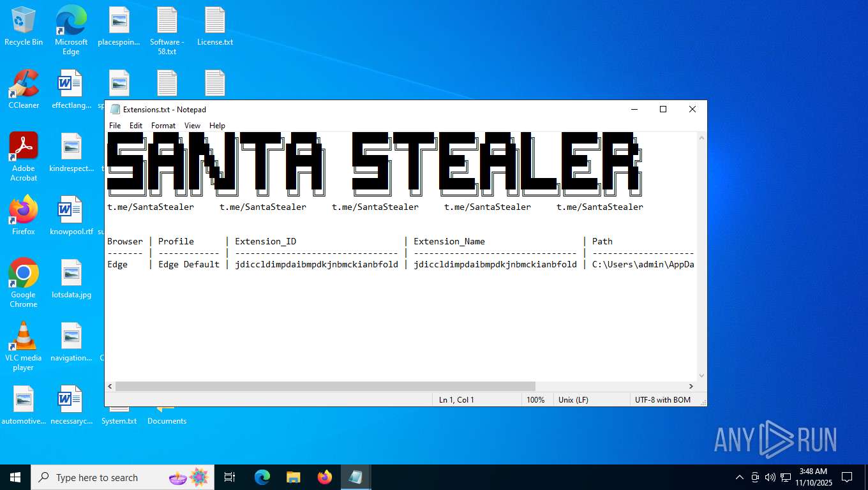
Task: Select the lotsdata.jpg image icon
Action: coord(71,279)
